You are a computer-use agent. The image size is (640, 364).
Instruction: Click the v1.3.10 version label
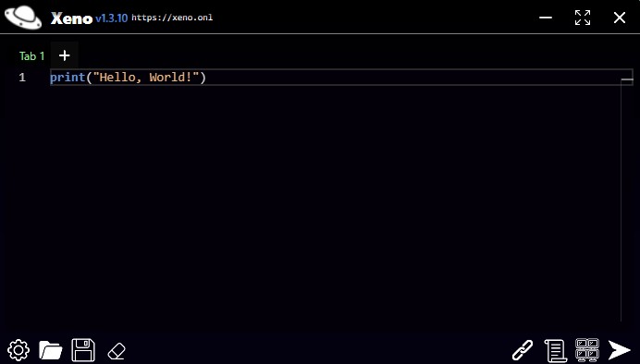(111, 18)
